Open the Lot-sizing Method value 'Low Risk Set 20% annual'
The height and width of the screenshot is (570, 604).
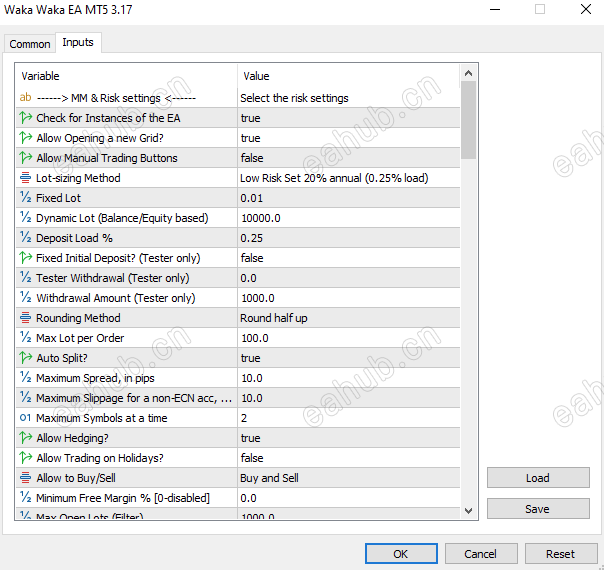[x=349, y=178]
